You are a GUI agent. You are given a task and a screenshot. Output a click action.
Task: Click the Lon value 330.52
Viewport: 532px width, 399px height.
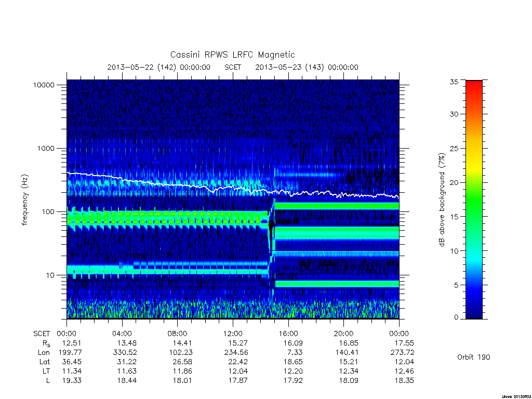(x=125, y=353)
